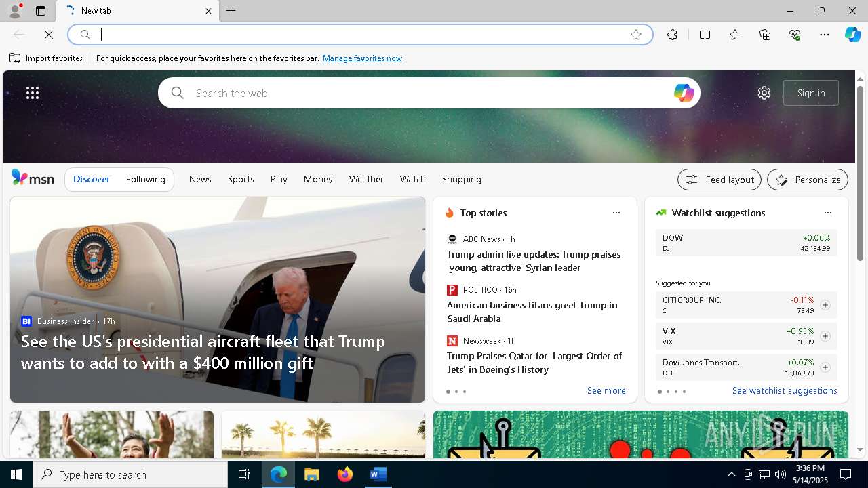Select fourth page dot in Watchlist card

(x=684, y=392)
